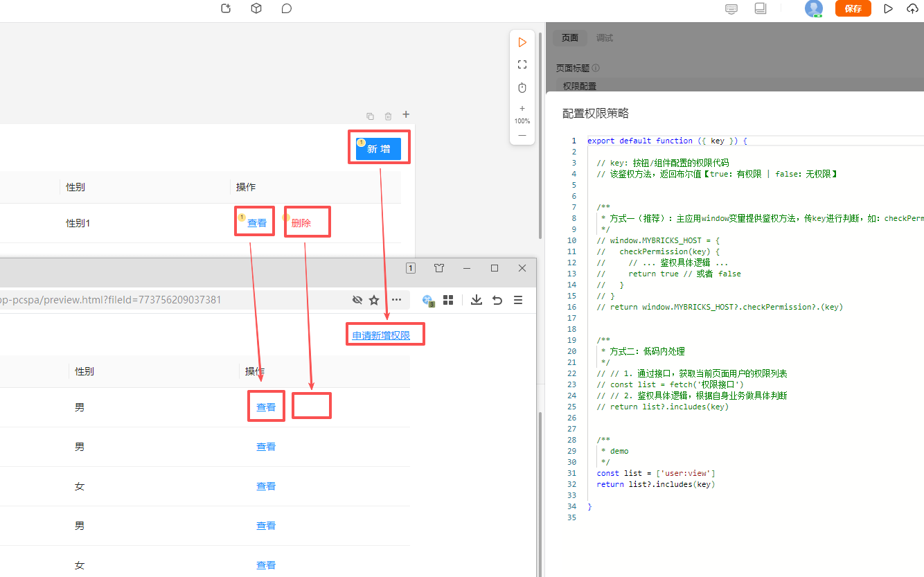Open the browser four-square apps grid
The image size is (924, 577).
448,300
